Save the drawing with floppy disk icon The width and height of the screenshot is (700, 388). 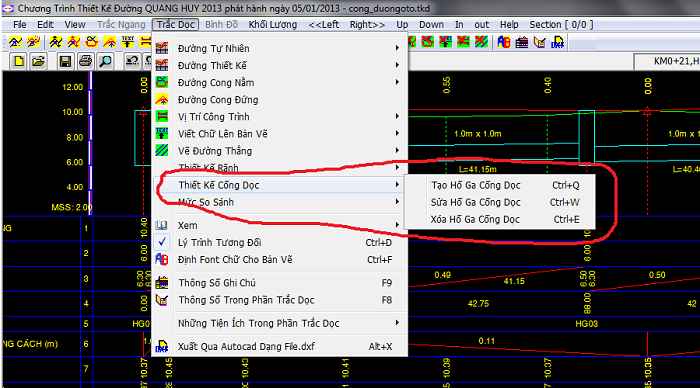pyautogui.click(x=65, y=61)
